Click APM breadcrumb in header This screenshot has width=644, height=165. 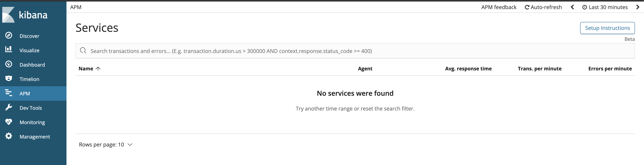[x=76, y=7]
